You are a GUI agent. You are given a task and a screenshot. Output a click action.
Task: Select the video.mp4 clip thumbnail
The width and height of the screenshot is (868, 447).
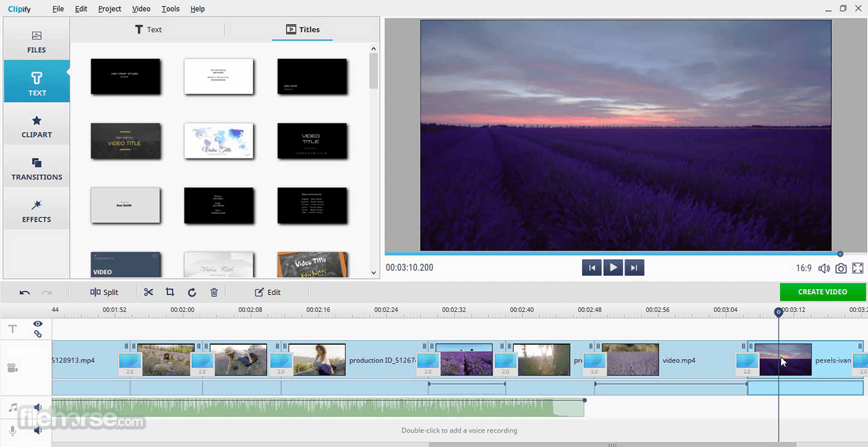click(630, 360)
